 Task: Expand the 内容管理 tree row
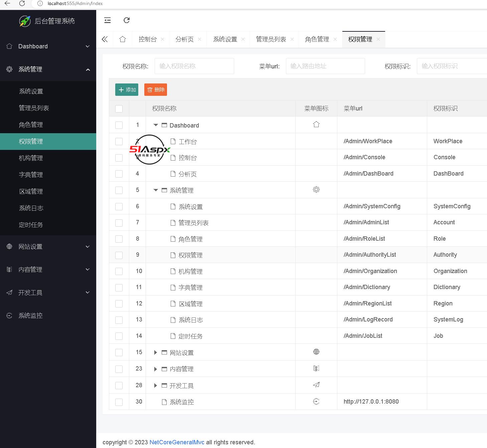coord(156,369)
